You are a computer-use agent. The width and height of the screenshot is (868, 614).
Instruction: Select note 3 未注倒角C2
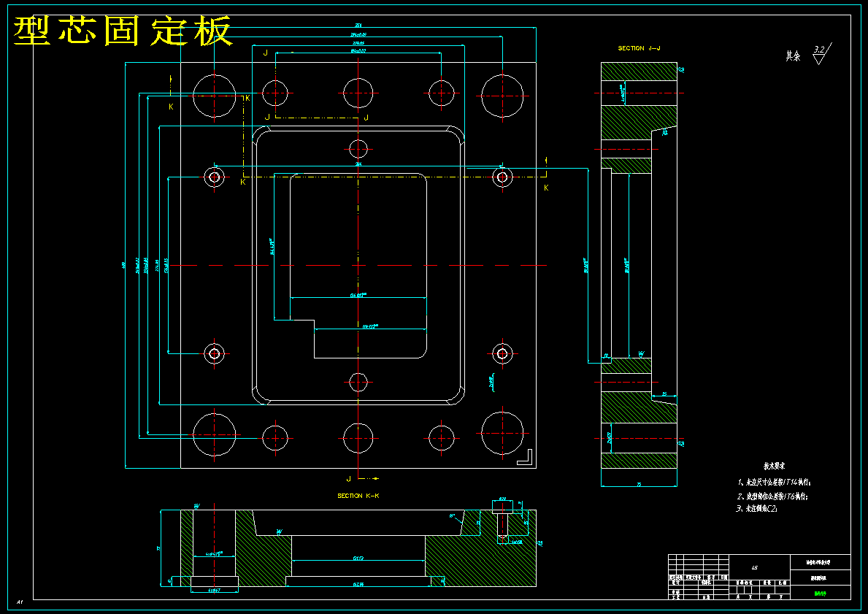pyautogui.click(x=757, y=508)
